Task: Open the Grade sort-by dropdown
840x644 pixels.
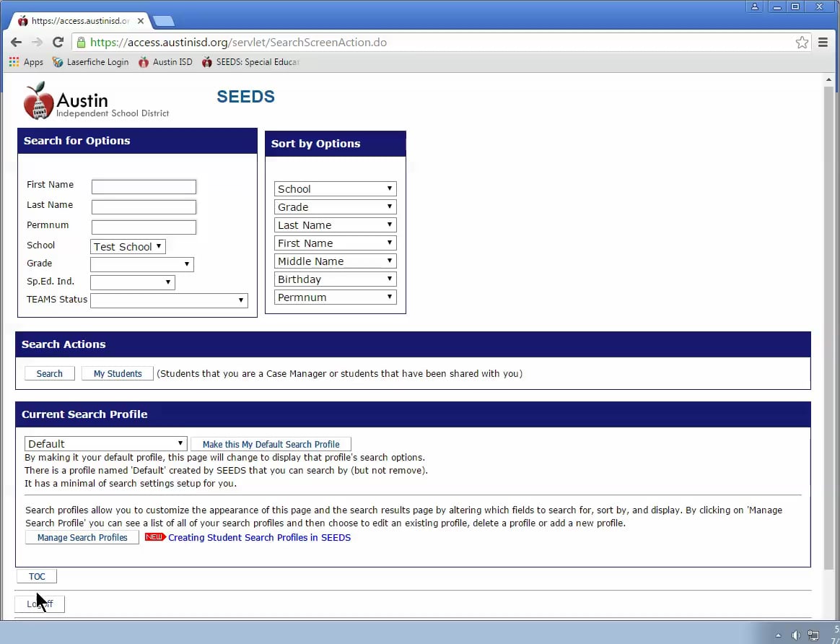Action: (x=336, y=206)
